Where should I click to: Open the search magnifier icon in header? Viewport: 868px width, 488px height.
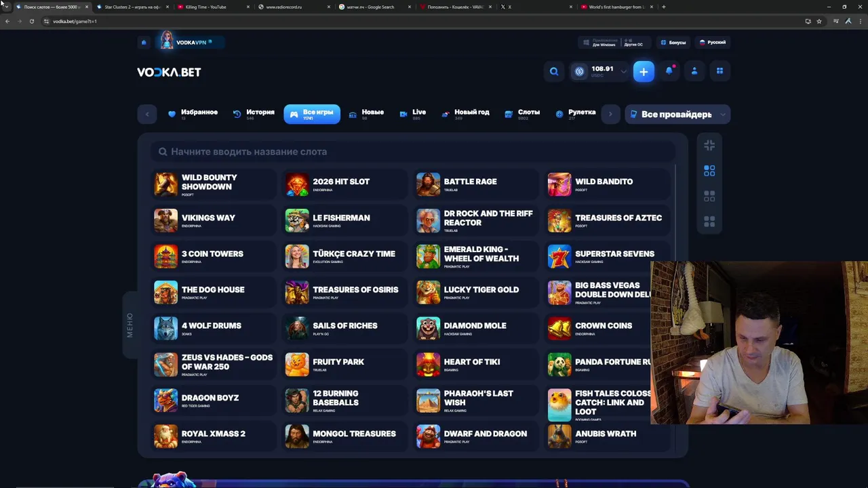coord(554,71)
